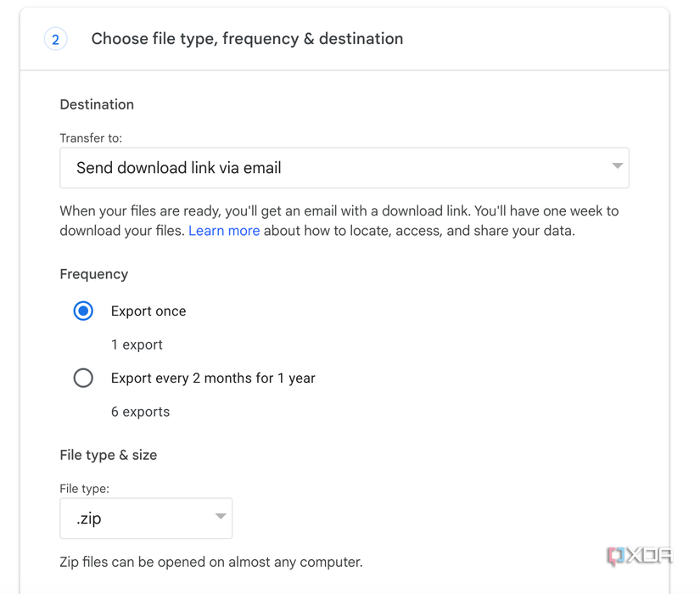Click the zip files explanation text
700x594 pixels.
point(210,562)
